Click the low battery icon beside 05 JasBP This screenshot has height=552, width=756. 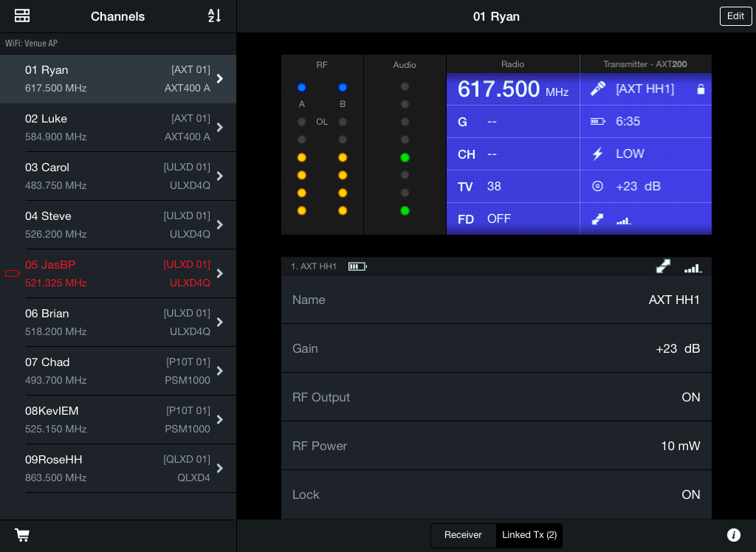[12, 274]
